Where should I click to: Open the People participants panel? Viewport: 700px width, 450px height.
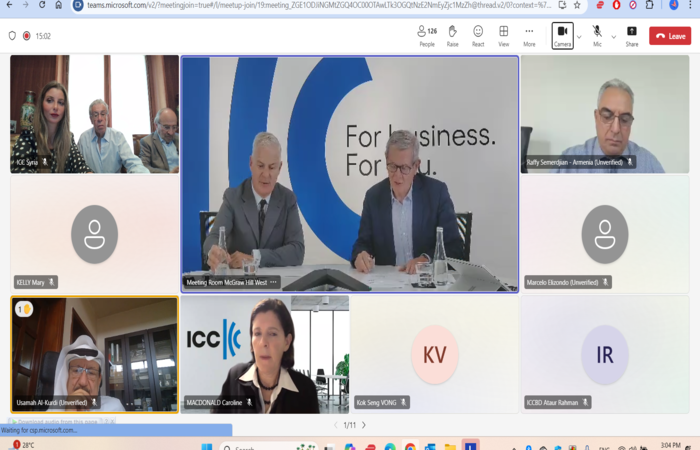(427, 35)
